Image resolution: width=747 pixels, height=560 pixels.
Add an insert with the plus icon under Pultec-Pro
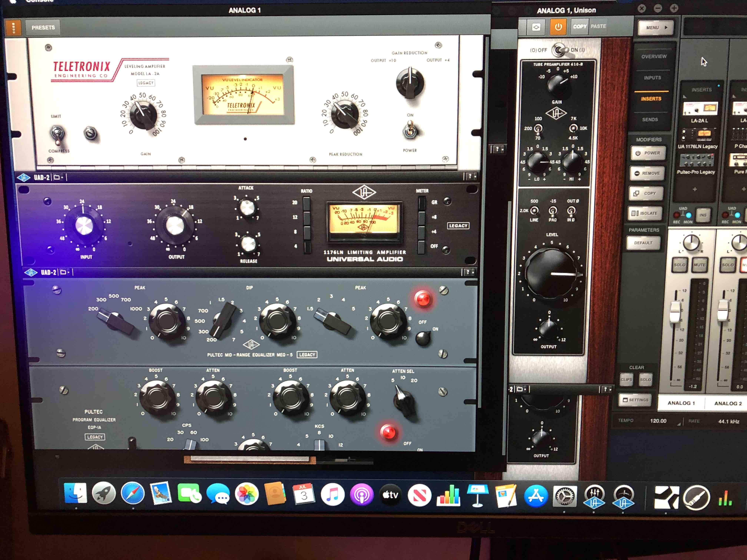pos(695,189)
